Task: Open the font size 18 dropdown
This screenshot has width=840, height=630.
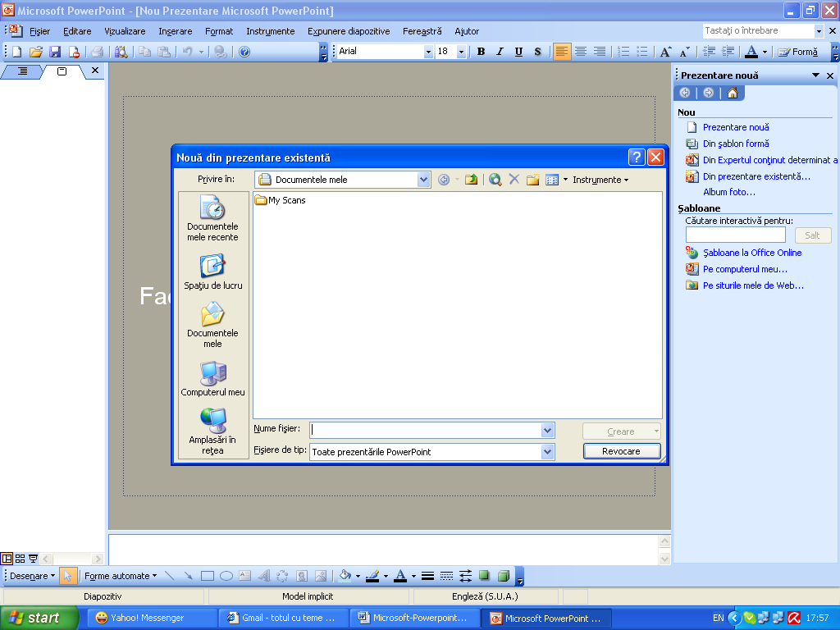Action: (461, 52)
